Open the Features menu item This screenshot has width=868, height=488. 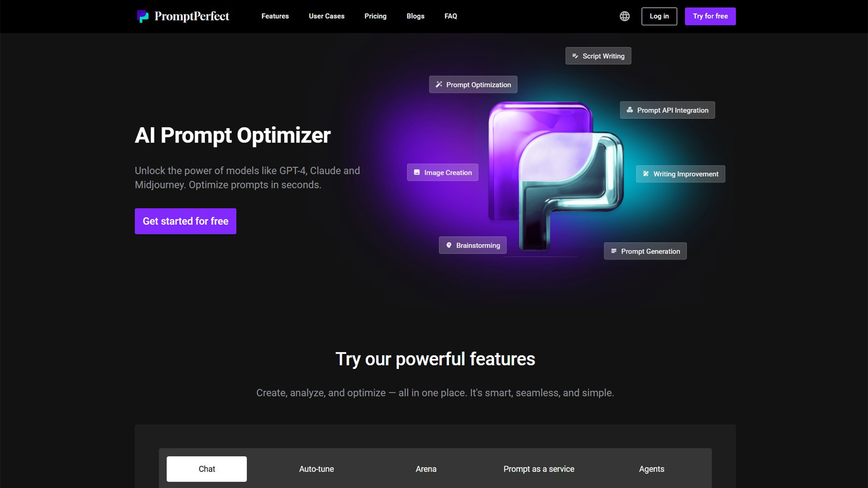[275, 16]
